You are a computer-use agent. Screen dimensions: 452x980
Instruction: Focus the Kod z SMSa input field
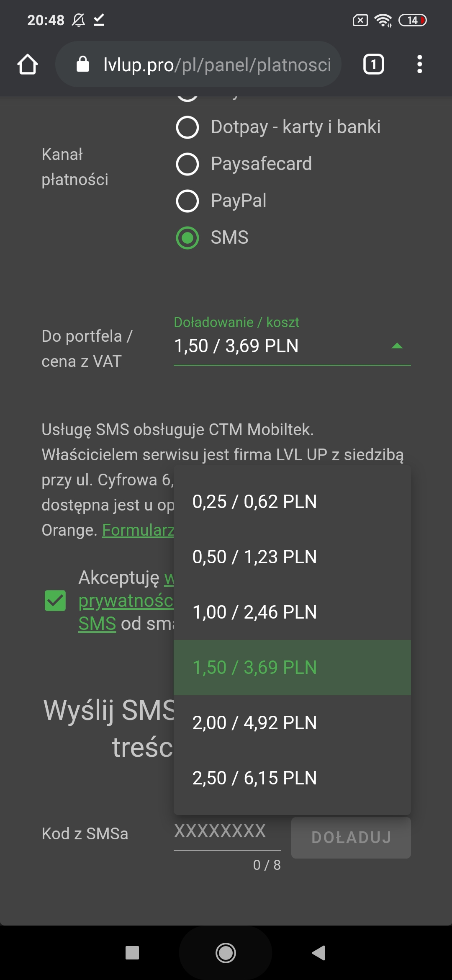pyautogui.click(x=227, y=832)
